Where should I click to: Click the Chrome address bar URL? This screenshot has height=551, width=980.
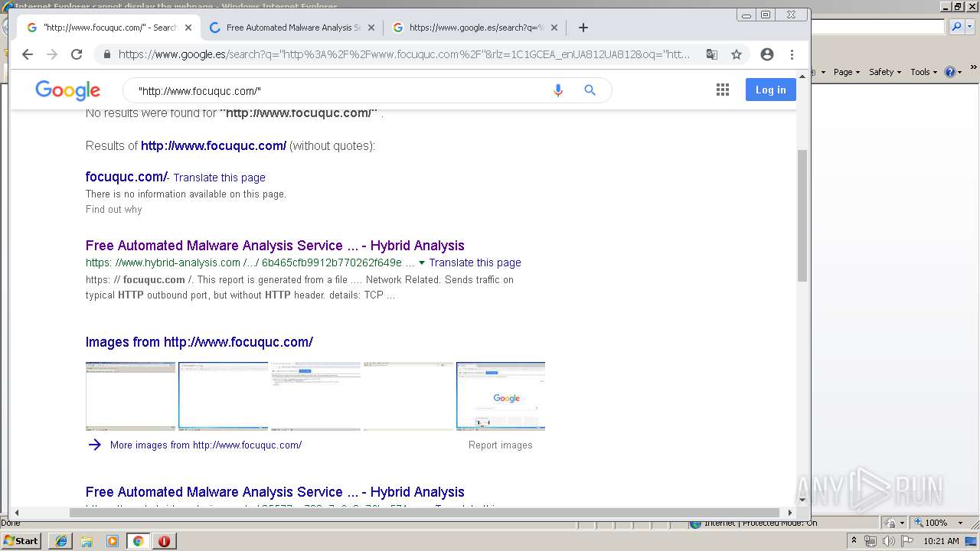[404, 54]
